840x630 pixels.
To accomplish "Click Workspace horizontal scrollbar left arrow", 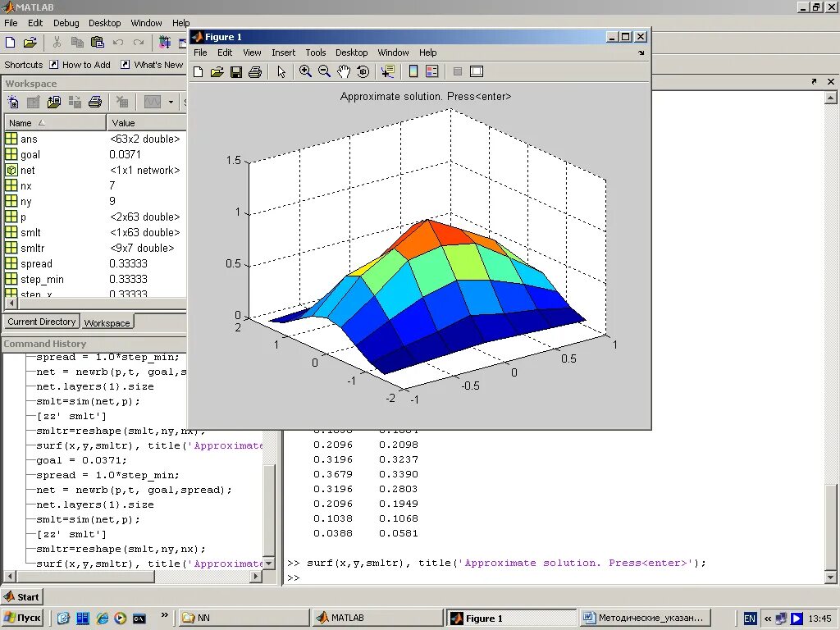I will tap(12, 304).
